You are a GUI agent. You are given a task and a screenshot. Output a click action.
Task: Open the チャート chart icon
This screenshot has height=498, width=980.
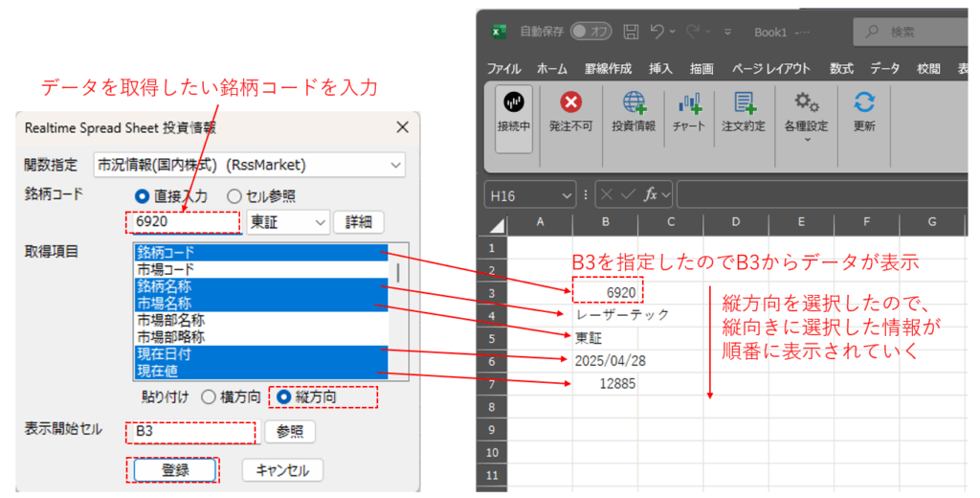coord(689,103)
